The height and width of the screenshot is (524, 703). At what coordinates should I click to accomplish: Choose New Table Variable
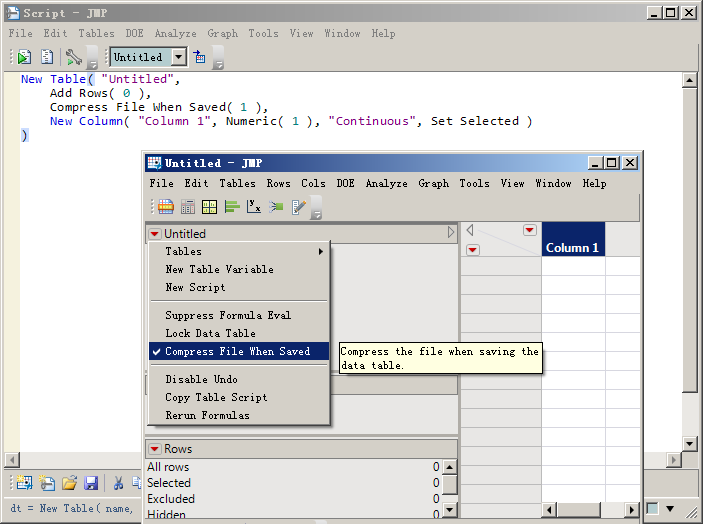point(239,269)
